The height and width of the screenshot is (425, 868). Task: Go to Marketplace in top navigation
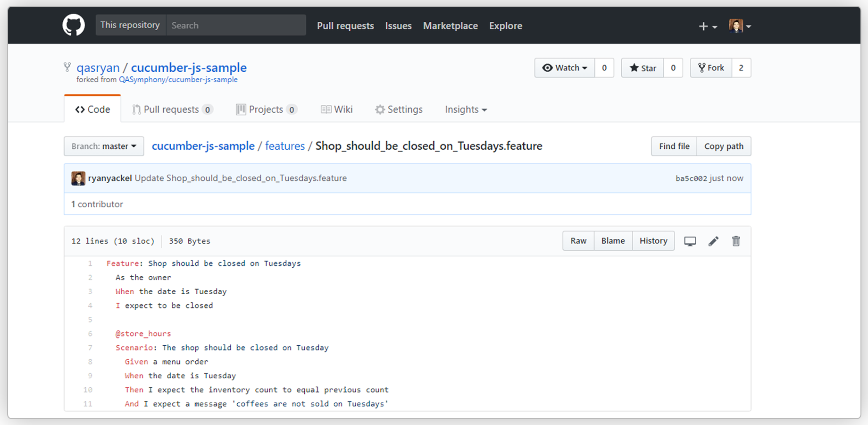click(x=450, y=26)
